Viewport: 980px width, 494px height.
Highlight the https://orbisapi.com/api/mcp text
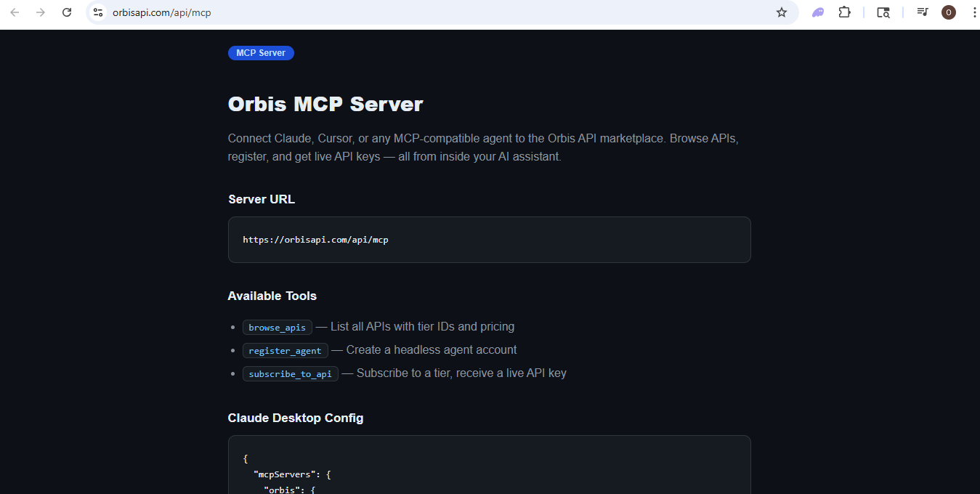(315, 239)
